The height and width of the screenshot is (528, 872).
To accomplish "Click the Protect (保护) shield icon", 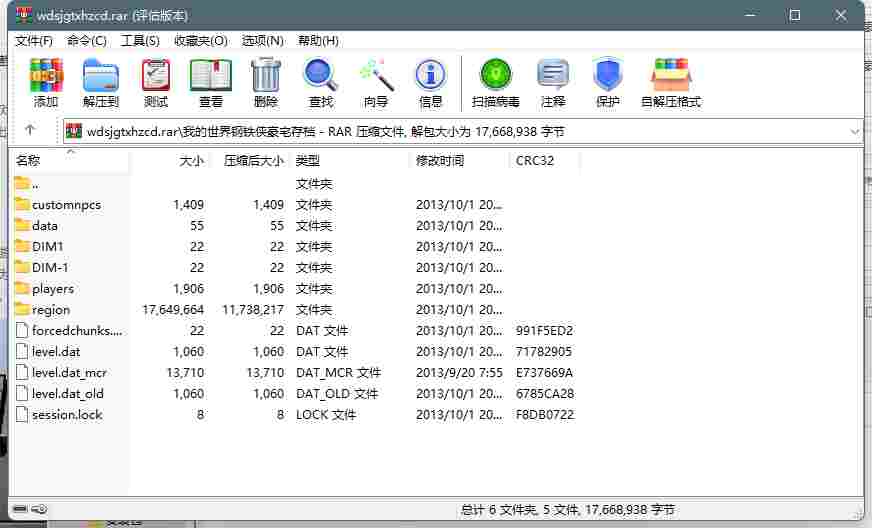I will [607, 75].
